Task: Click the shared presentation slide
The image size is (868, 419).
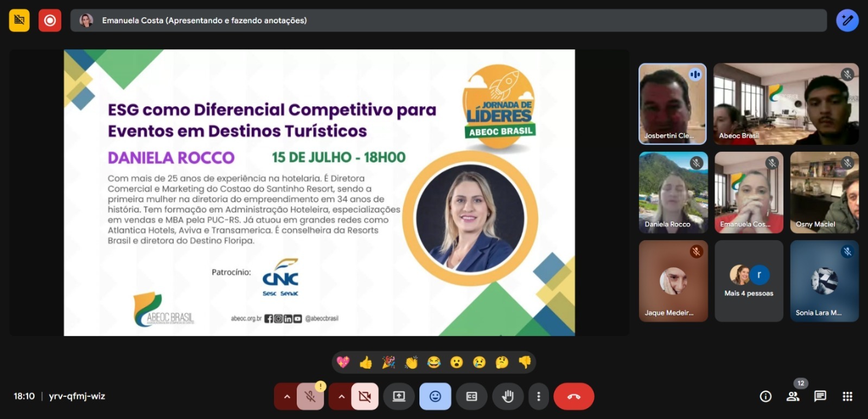Action: [x=320, y=192]
